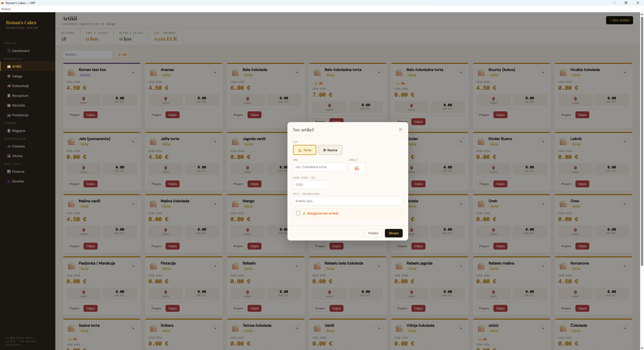Screen dimensions: 644x350
Task: Edit the Ananas article
Action: [x=215, y=72]
